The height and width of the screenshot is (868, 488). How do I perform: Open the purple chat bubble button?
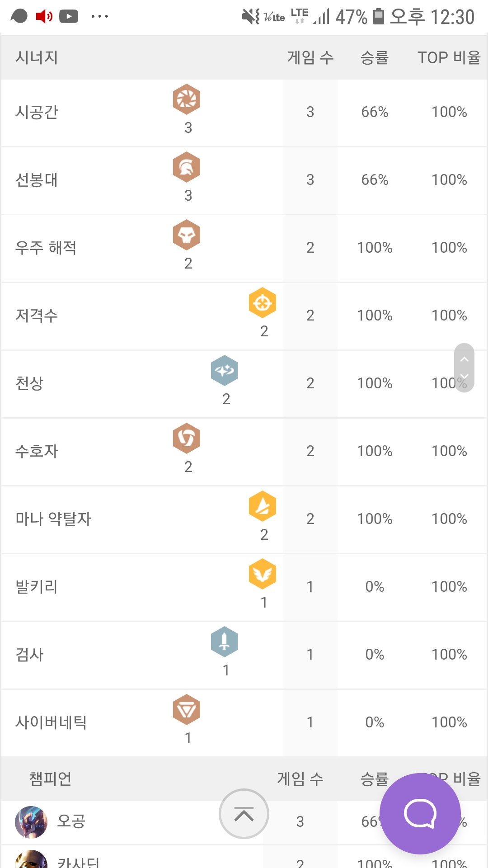(x=420, y=814)
